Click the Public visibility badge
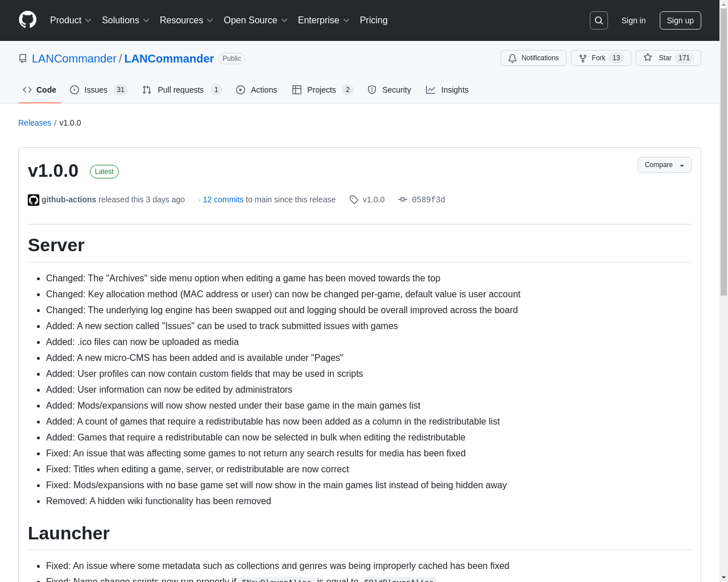 (x=231, y=59)
